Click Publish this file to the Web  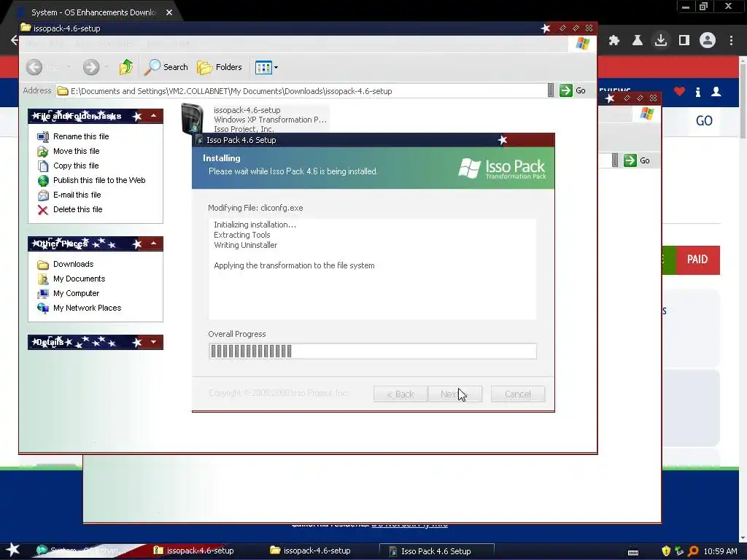[99, 180]
